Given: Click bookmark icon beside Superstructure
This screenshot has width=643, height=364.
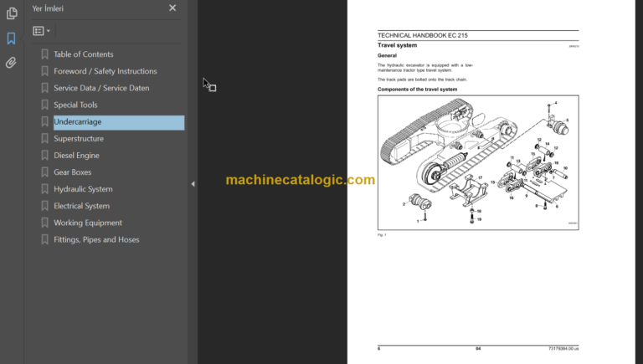Looking at the screenshot, I should (44, 138).
